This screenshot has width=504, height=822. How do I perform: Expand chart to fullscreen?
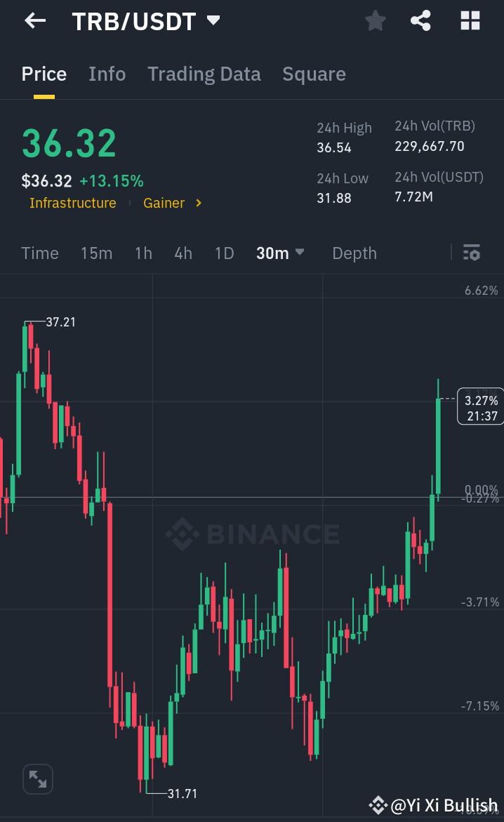(37, 778)
